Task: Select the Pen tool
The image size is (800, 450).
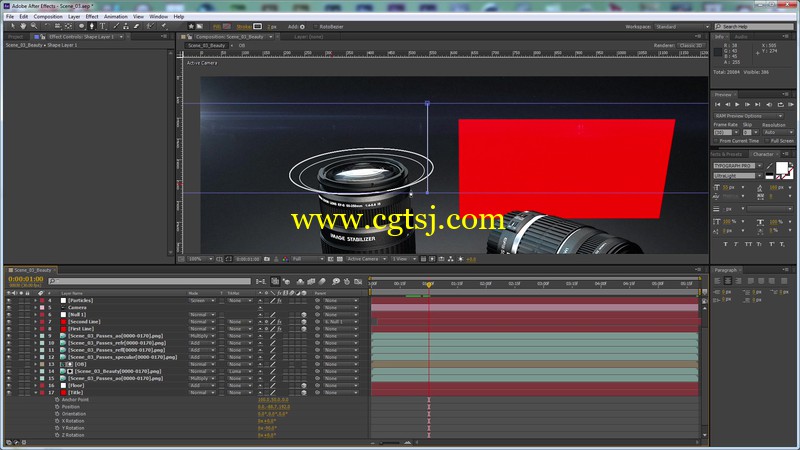Action: pyautogui.click(x=92, y=26)
